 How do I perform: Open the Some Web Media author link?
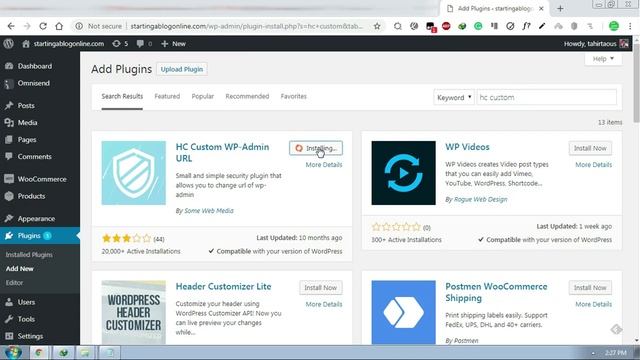coord(209,211)
